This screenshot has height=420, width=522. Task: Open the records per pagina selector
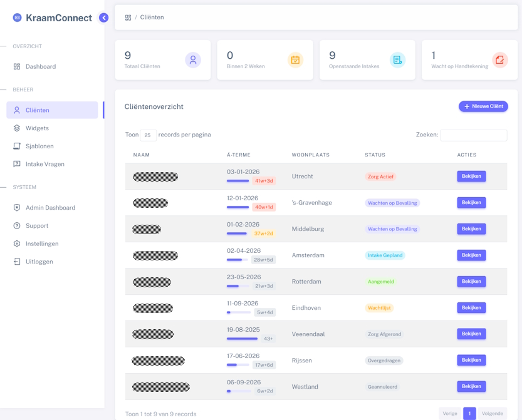click(148, 135)
